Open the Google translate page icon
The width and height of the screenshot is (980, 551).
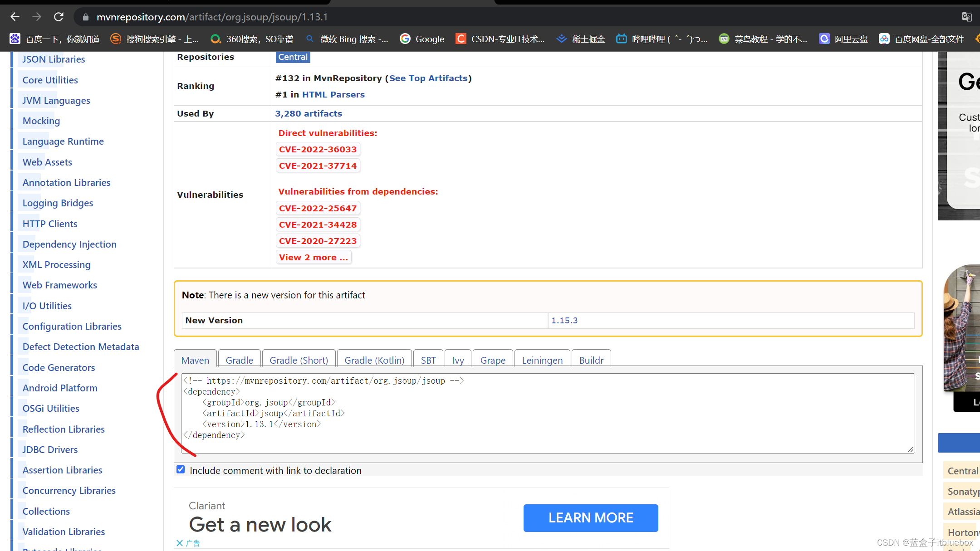coord(966,17)
